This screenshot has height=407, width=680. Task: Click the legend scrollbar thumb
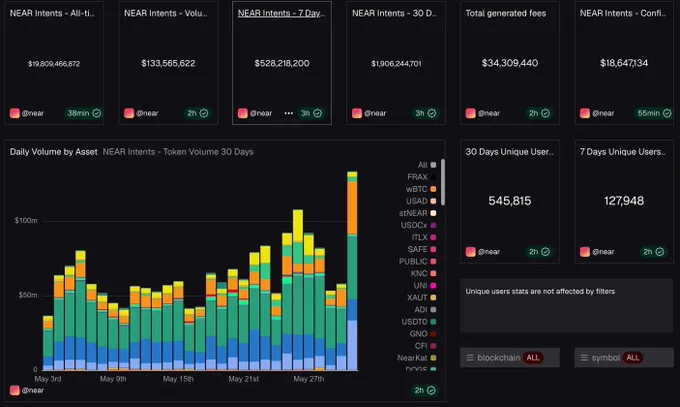(443, 182)
